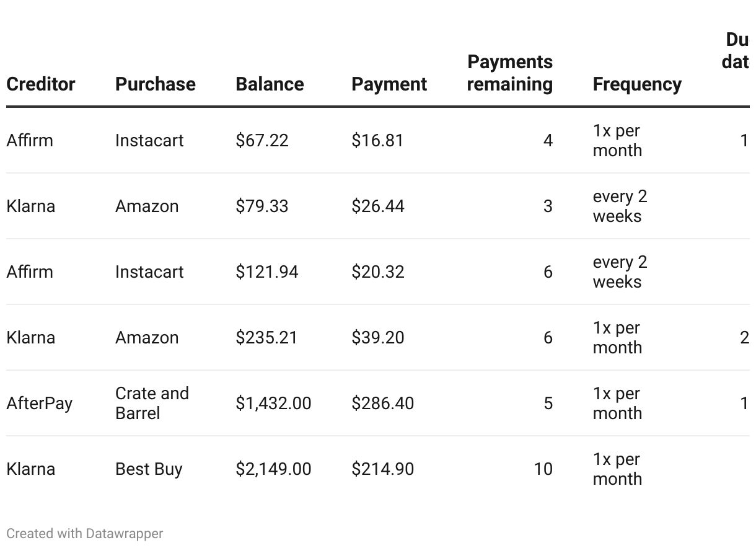This screenshot has height=548, width=756.
Task: Select the Payments remaining column header
Action: pyautogui.click(x=509, y=73)
